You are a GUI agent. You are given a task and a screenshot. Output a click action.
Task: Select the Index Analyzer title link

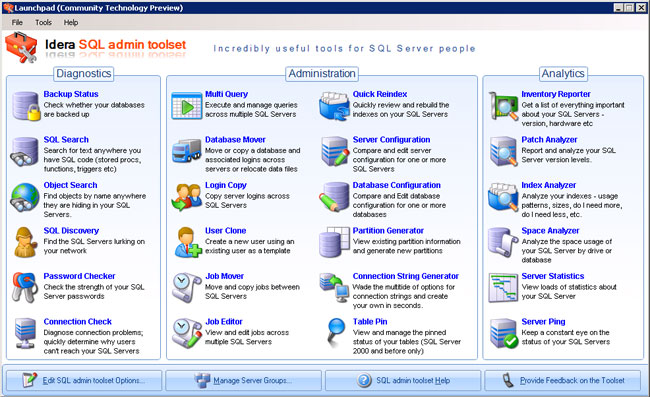click(x=548, y=185)
